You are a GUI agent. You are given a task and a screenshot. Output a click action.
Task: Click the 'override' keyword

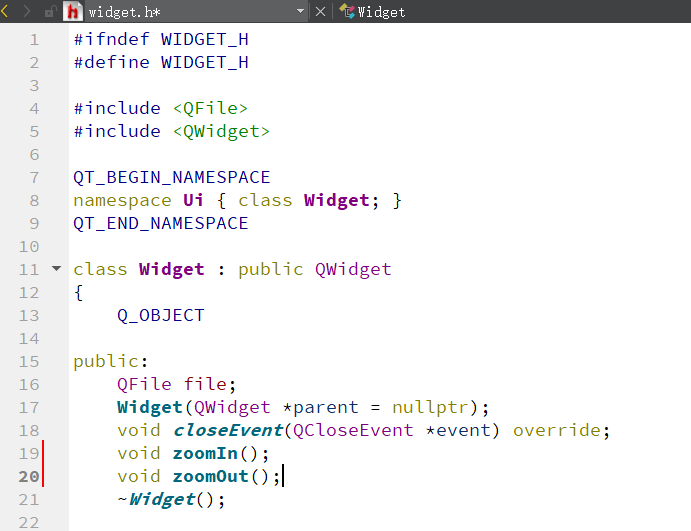pos(557,430)
